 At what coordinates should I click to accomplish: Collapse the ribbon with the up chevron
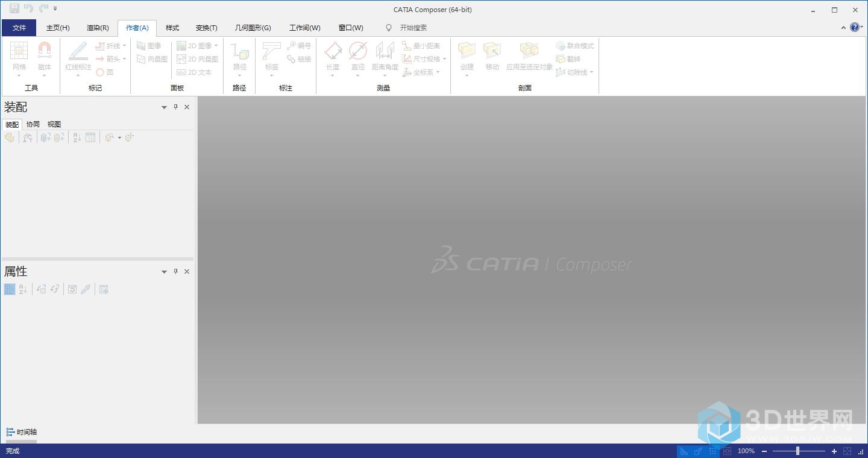pyautogui.click(x=843, y=27)
